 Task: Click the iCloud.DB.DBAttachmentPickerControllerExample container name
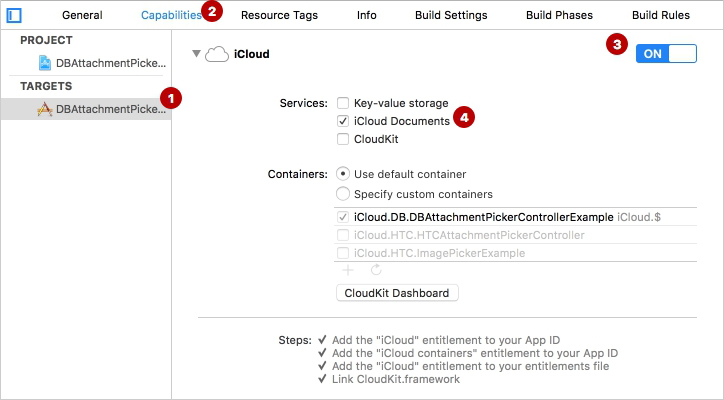click(x=484, y=217)
